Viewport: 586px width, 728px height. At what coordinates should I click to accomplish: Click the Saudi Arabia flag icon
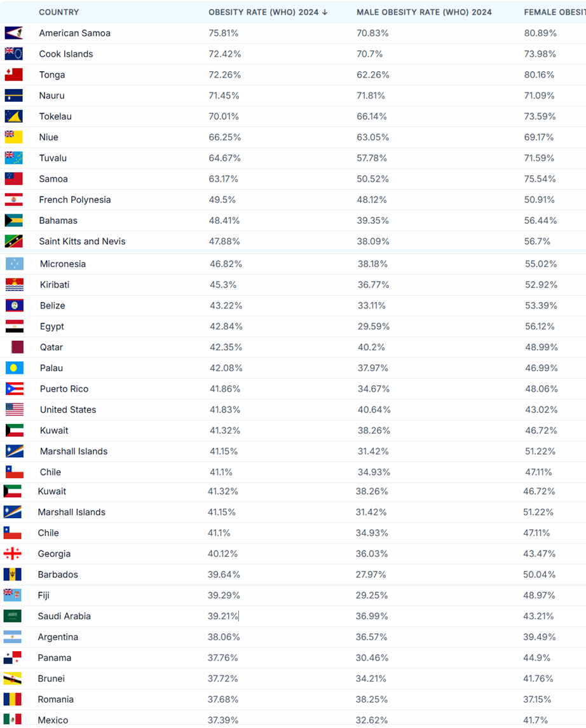coord(13,616)
